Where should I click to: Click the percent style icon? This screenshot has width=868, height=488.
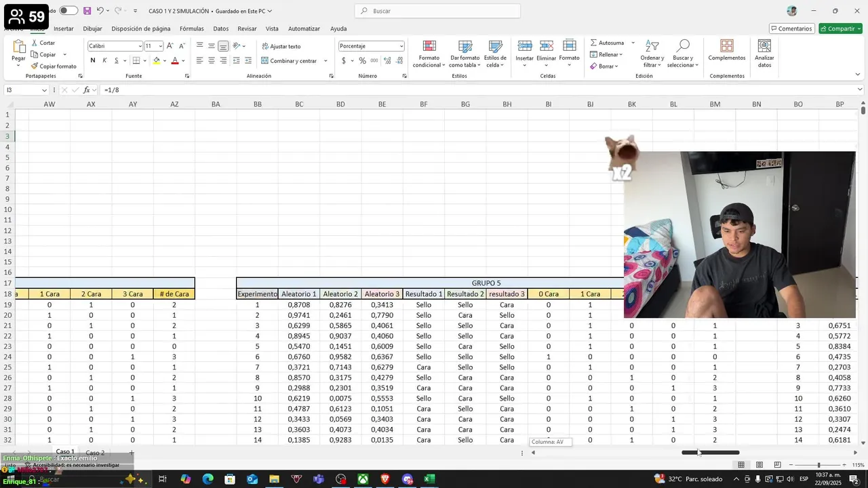(x=363, y=60)
